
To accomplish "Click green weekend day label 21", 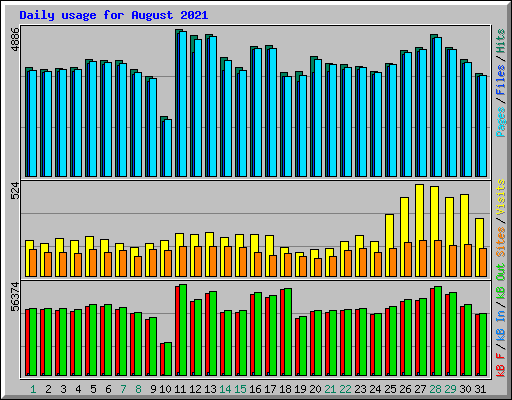I will (x=330, y=389).
